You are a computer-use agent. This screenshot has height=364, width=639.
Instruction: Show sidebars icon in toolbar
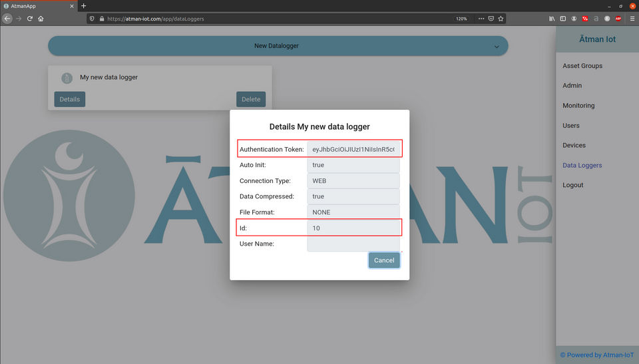tap(563, 19)
